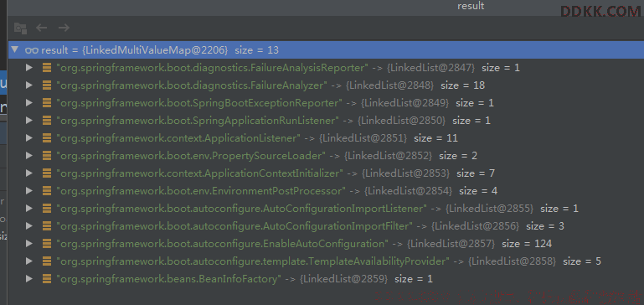Expand the TemplateAvailabilityProvider entry
This screenshot has width=644, height=305.
pyautogui.click(x=28, y=261)
